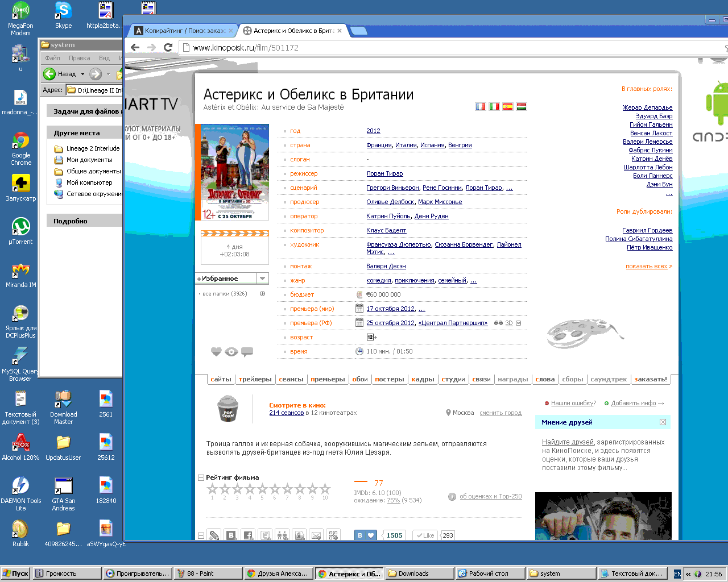This screenshot has width=728, height=582.
Task: Click the heart favorite icon under poster
Action: click(216, 352)
